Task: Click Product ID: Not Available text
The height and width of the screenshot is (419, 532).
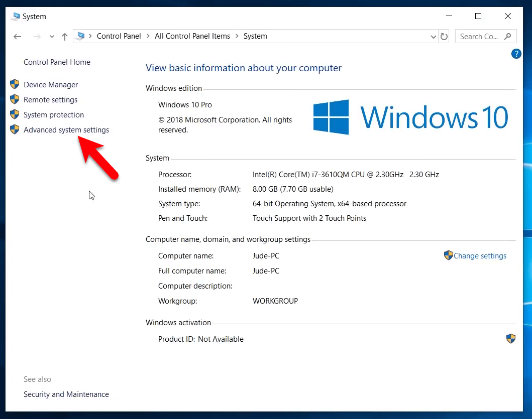Action: point(201,339)
